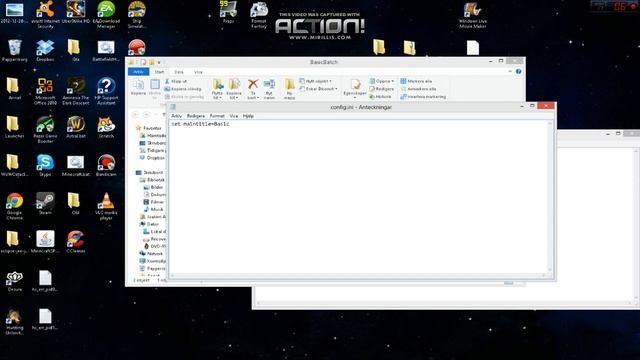Click Invertera markering in the Explorer ribbon
The height and width of the screenshot is (360, 640).
423,97
